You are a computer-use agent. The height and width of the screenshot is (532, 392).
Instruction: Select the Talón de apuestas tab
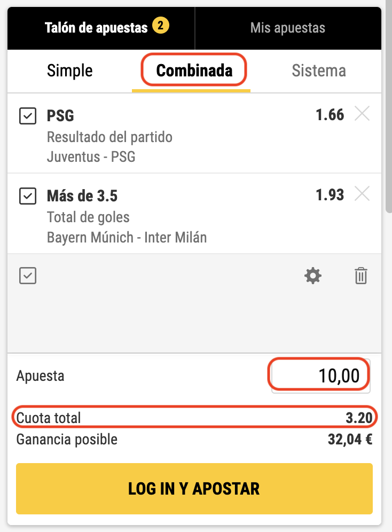click(x=101, y=28)
